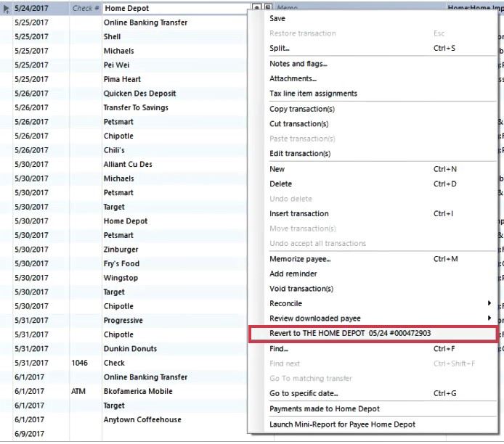Launch Mini-Report for Payee Home Depot

tap(342, 424)
